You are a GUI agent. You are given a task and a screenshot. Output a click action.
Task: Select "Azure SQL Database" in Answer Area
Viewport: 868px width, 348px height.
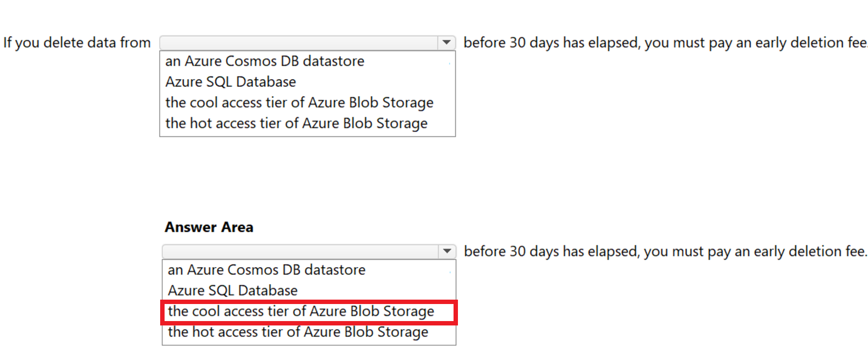(x=231, y=290)
